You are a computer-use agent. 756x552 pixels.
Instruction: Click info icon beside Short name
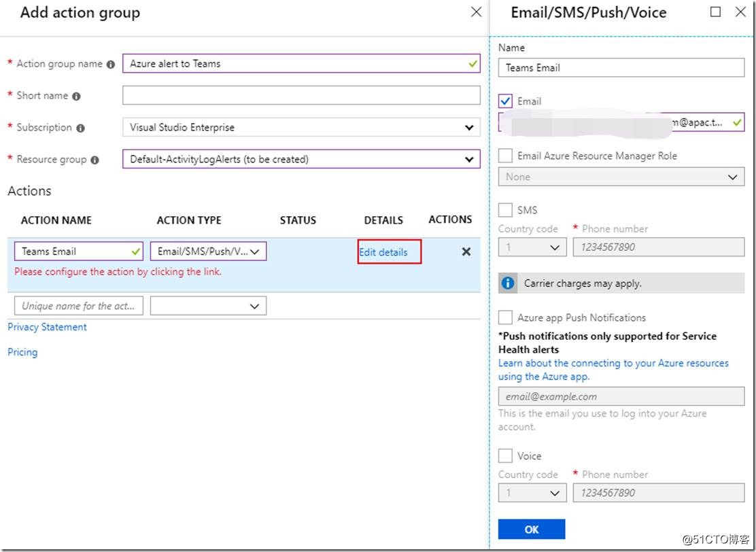point(76,97)
